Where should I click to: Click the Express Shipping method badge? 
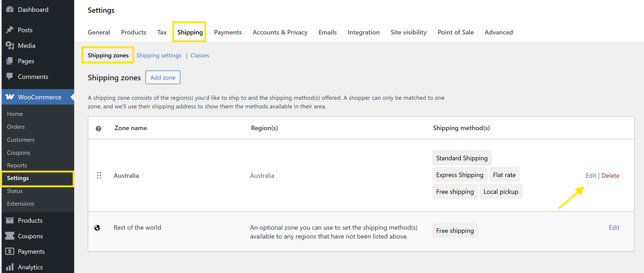(460, 175)
